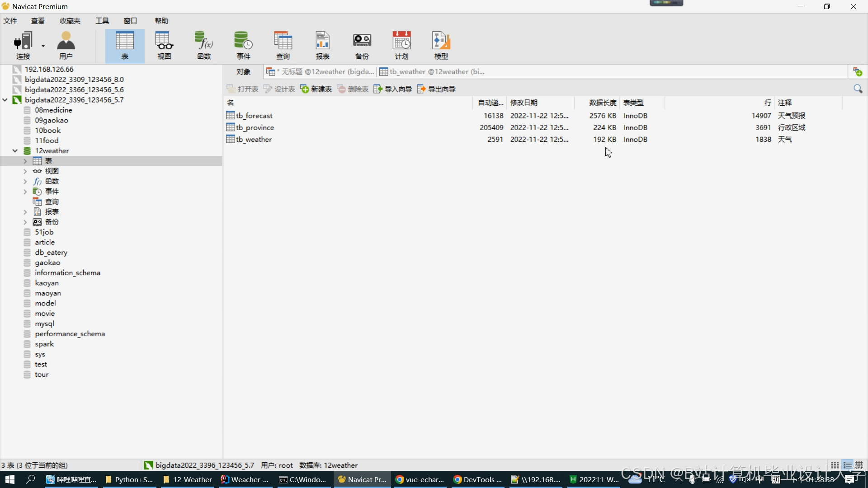Switch to ER diagram view in status bar

[859, 465]
